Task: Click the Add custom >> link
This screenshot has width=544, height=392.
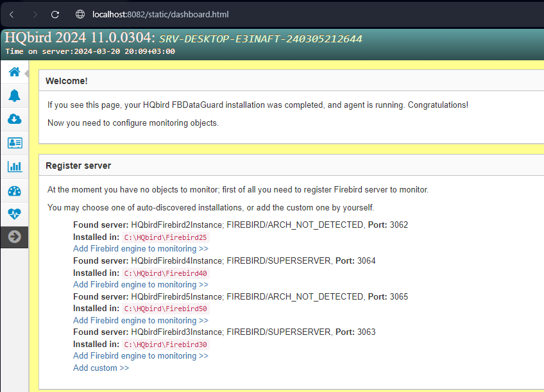Action: tap(101, 368)
